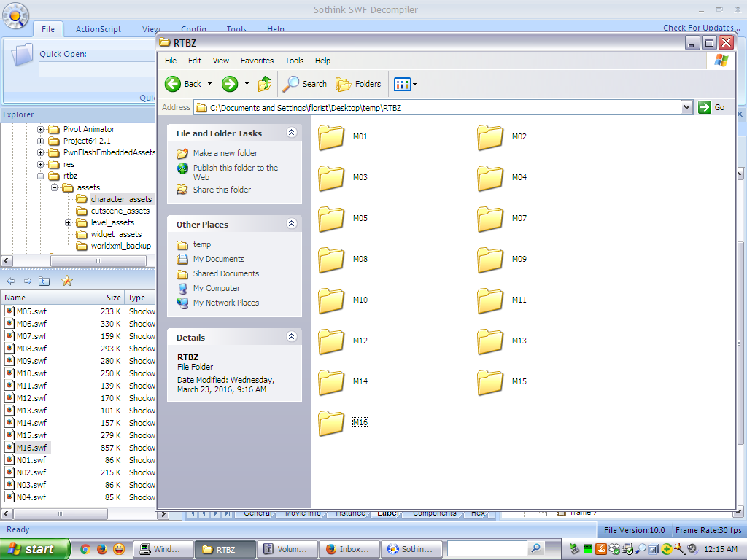Viewport: 747px width, 560px height.
Task: Click the Size column header
Action: [x=107, y=297]
